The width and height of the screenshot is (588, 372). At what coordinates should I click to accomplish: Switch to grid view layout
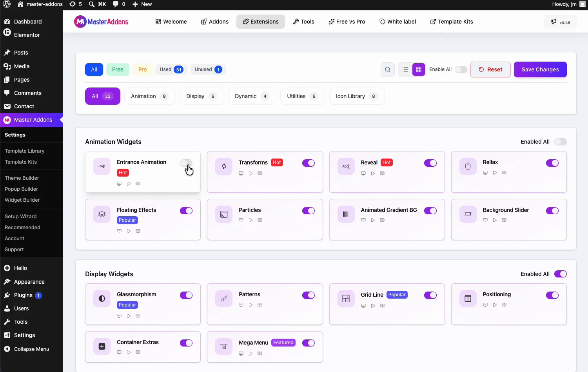point(419,69)
